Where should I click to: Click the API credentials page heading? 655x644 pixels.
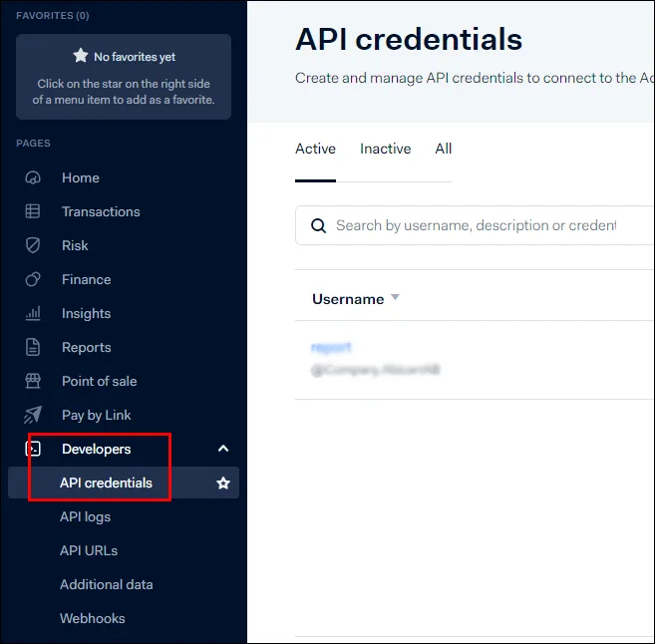(409, 39)
